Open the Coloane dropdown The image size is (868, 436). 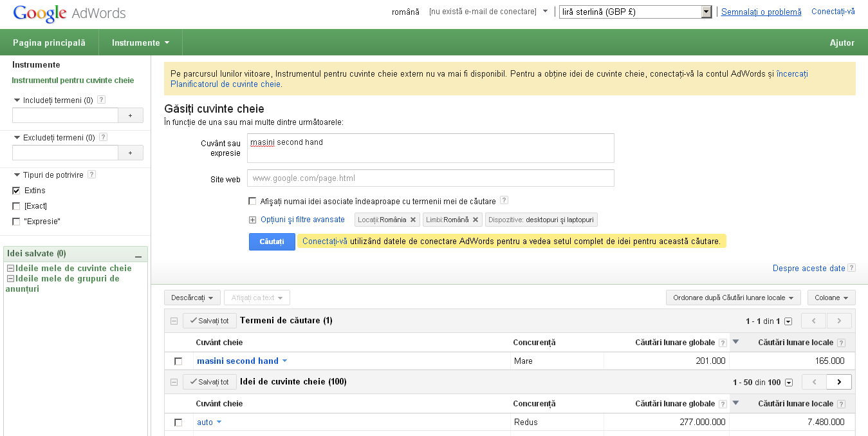tap(831, 298)
